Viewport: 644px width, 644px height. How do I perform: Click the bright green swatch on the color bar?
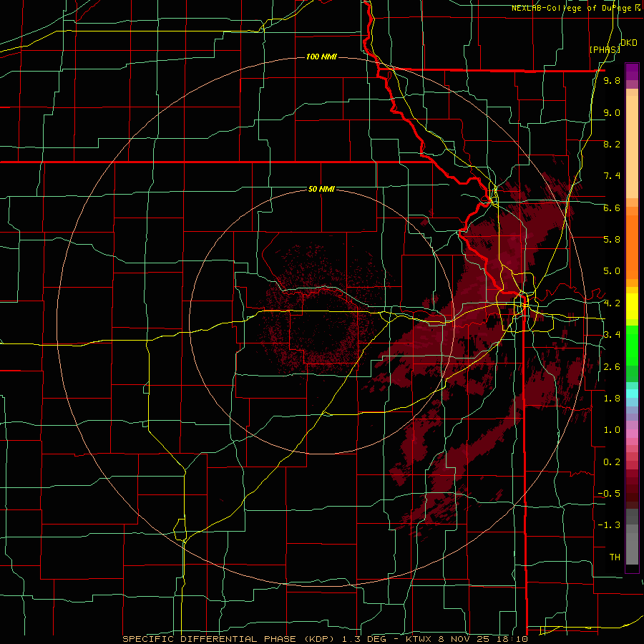(632, 346)
